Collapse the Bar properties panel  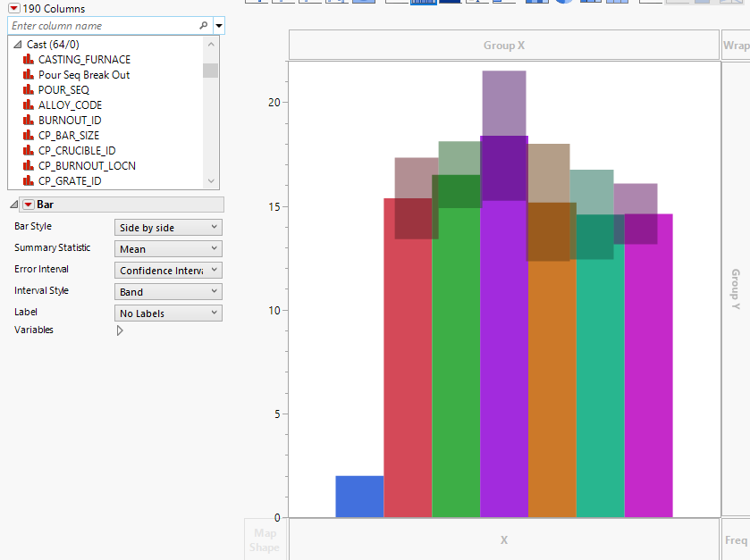tap(12, 205)
